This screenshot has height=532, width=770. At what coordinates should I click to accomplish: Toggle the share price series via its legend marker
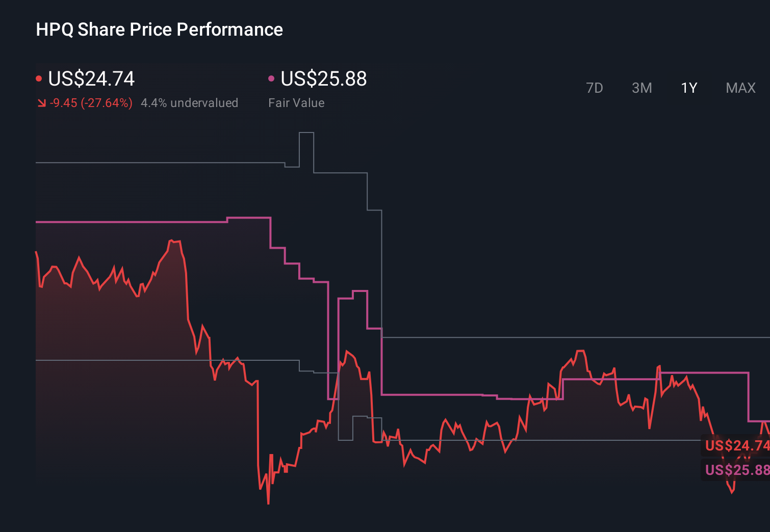coord(38,78)
